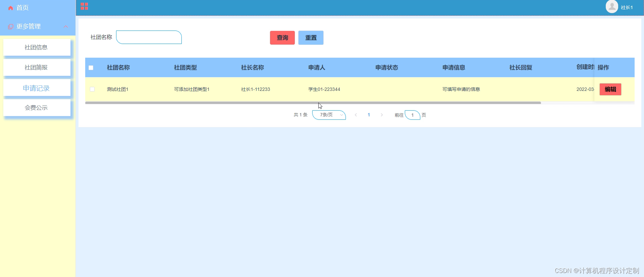The width and height of the screenshot is (644, 277).
Task: Click the home icon beside 首页
Action: click(11, 8)
